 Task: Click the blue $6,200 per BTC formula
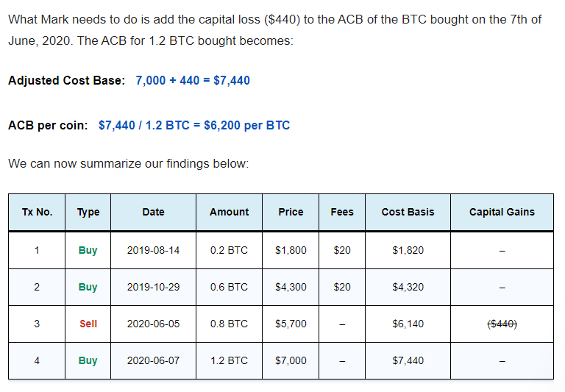194,125
